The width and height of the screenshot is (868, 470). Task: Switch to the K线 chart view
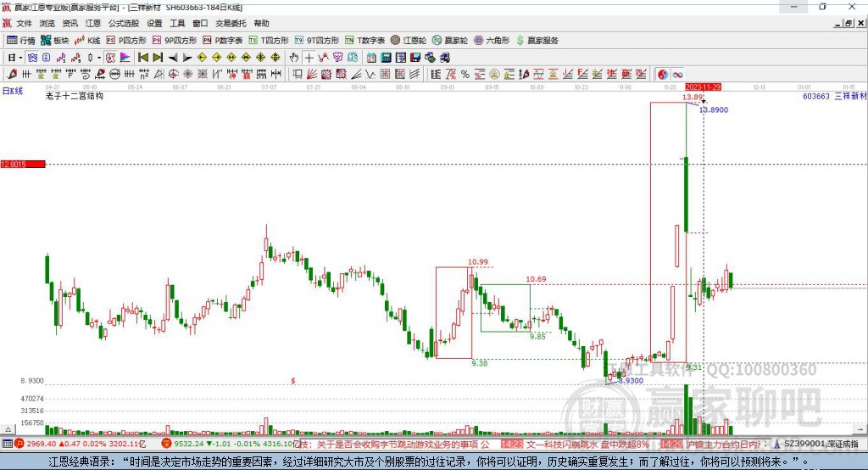(87, 41)
